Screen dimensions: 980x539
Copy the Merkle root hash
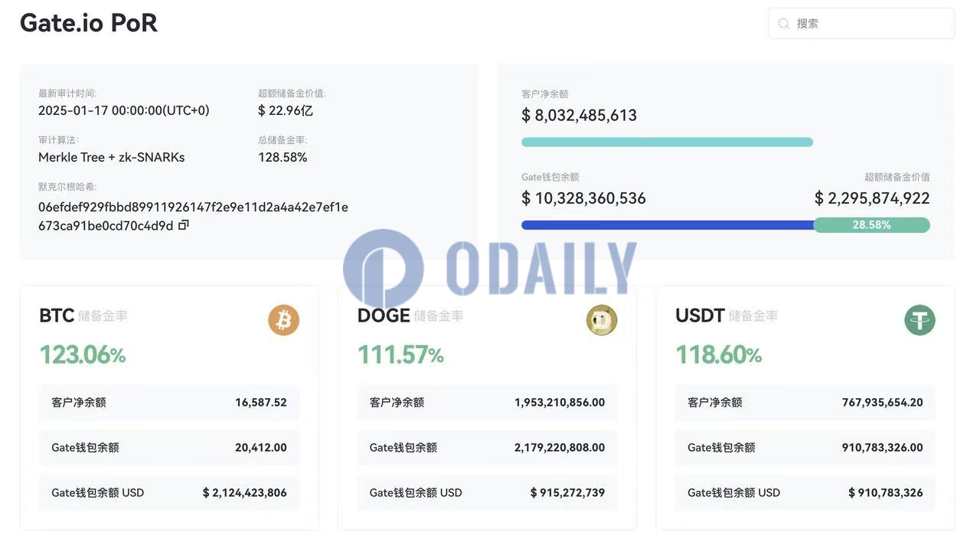[183, 225]
